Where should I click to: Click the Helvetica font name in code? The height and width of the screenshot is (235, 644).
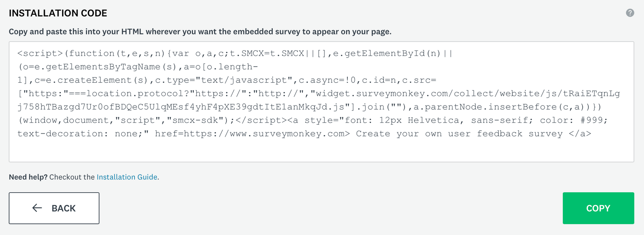(433, 120)
